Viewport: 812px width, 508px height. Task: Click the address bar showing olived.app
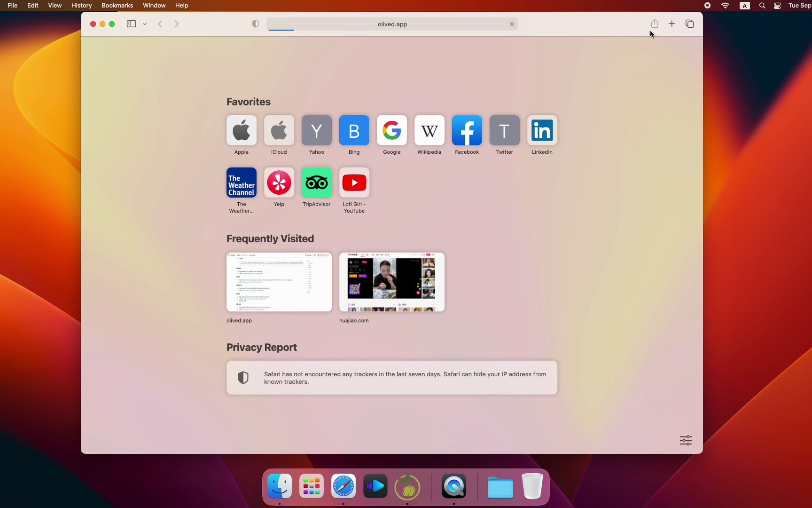pos(392,24)
